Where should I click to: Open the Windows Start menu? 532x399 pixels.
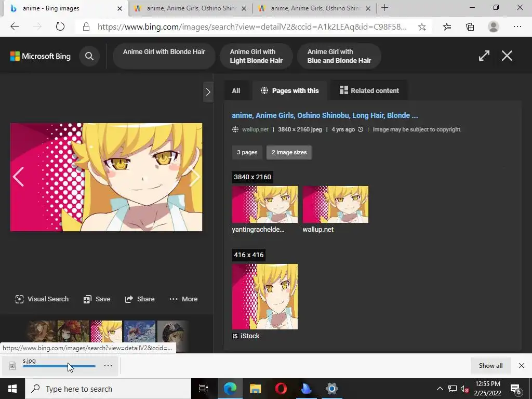coord(12,389)
